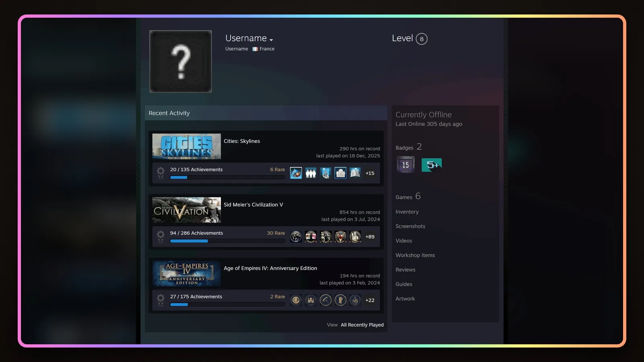Viewport: 644px width, 362px height.
Task: Open the Username dropdown arrow
Action: (x=271, y=40)
